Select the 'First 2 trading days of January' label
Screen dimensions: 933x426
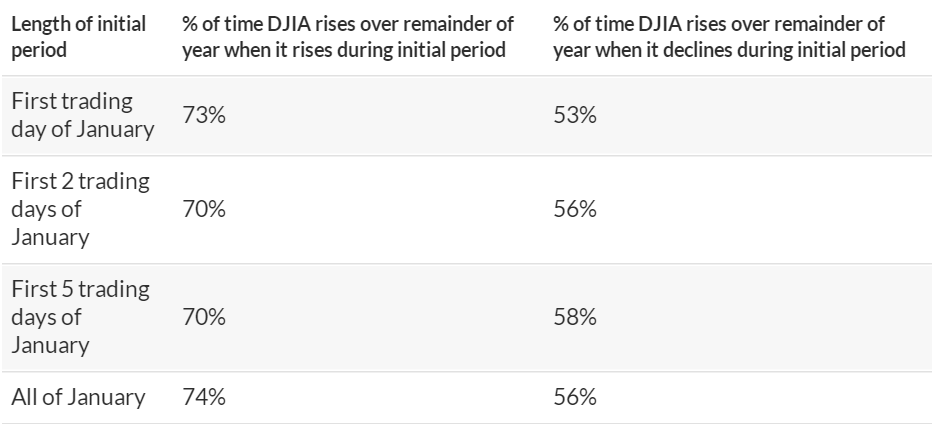(x=80, y=209)
